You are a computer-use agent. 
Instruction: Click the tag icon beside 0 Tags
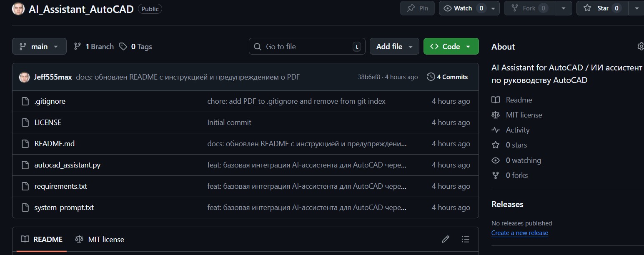tap(123, 47)
